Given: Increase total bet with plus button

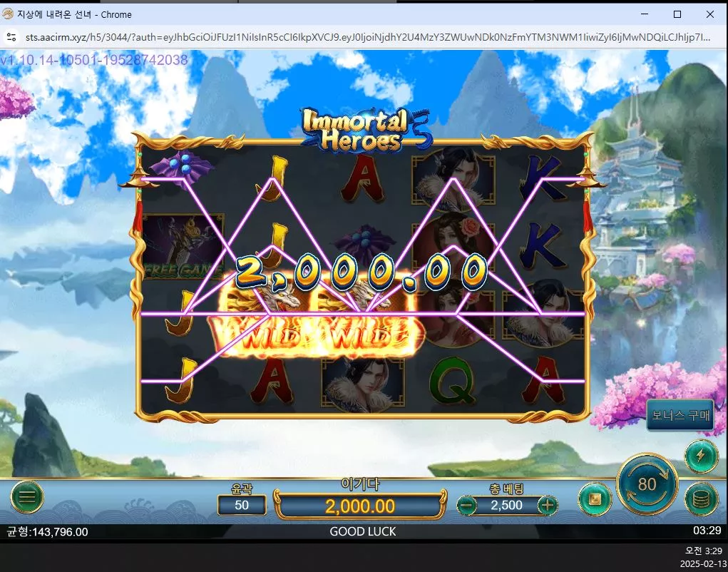Looking at the screenshot, I should [548, 505].
